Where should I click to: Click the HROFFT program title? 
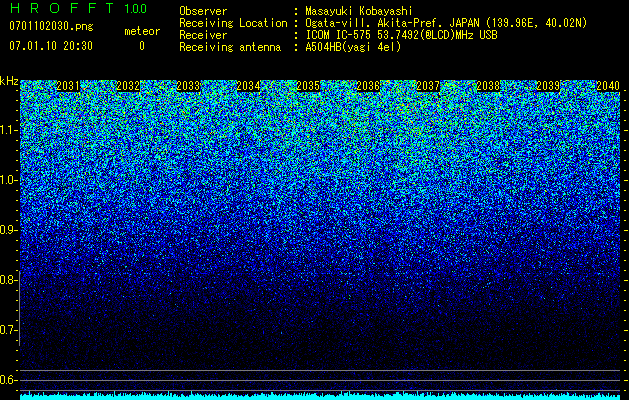pyautogui.click(x=61, y=8)
